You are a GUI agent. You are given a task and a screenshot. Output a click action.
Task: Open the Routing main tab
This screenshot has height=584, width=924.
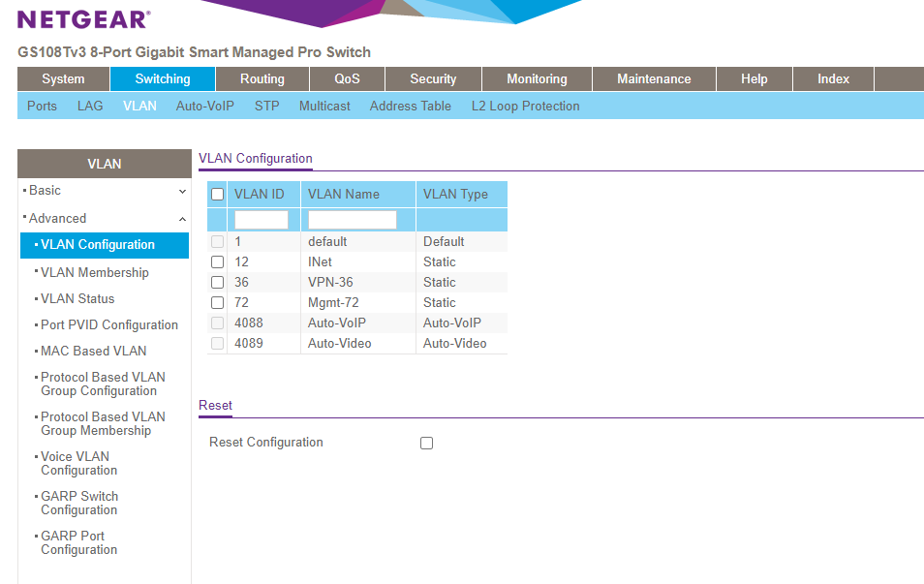click(262, 79)
